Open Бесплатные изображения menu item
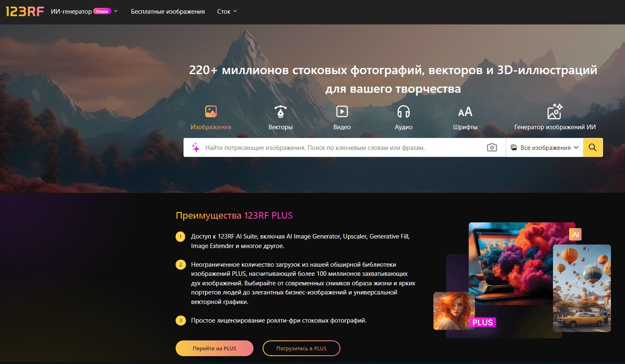This screenshot has width=625, height=364. pos(168,12)
